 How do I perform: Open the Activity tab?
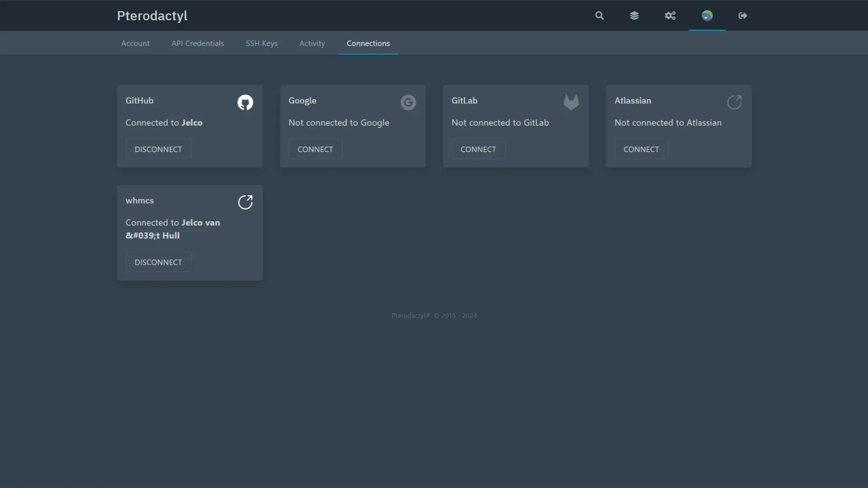(x=312, y=43)
